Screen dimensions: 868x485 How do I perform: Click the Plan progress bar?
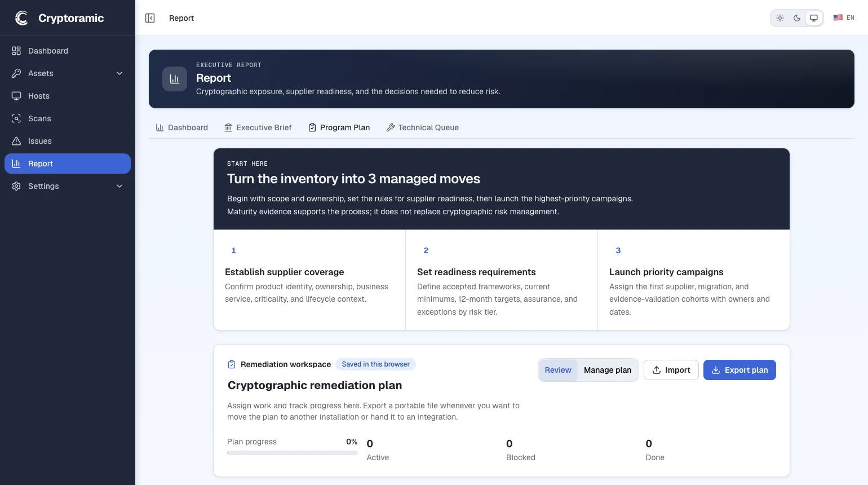[x=293, y=453]
